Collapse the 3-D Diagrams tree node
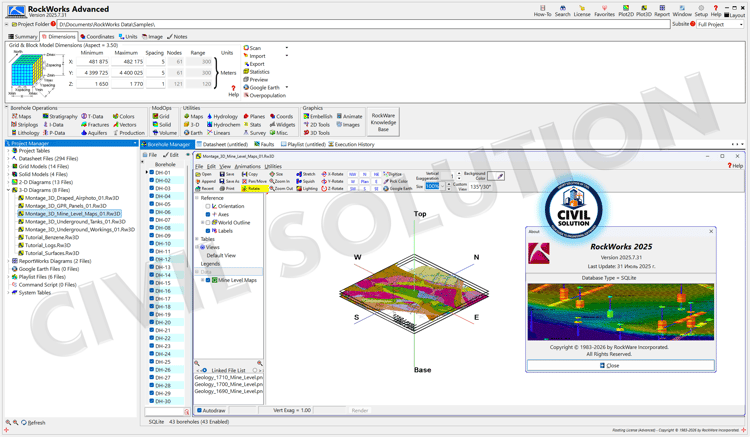Screen dimensions: 750x437 [x=8, y=190]
